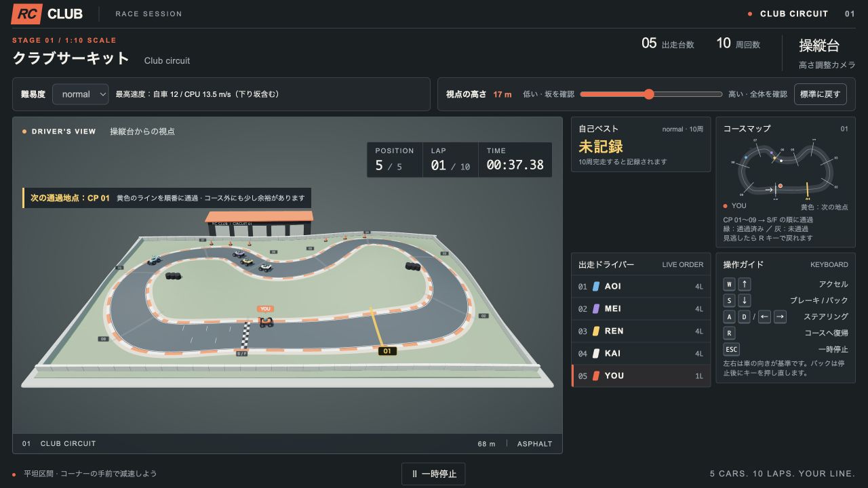Click the 操縦台 camera label
This screenshot has width=868, height=488.
[819, 45]
